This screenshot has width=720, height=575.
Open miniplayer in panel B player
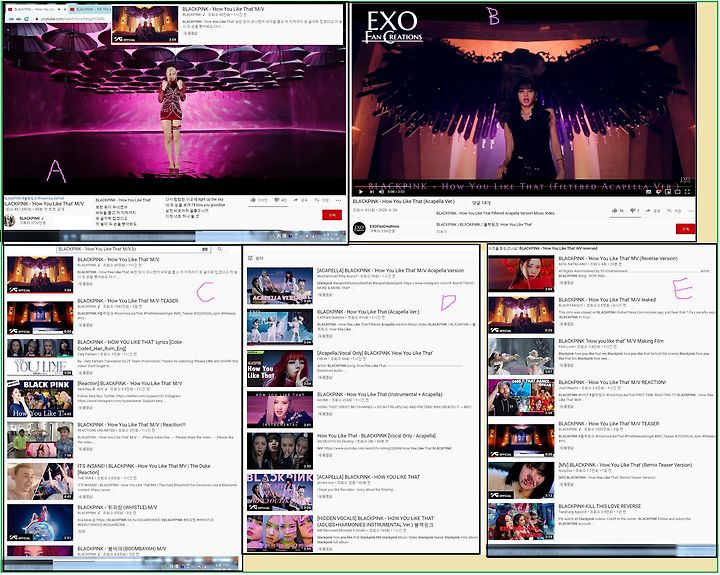click(x=668, y=192)
